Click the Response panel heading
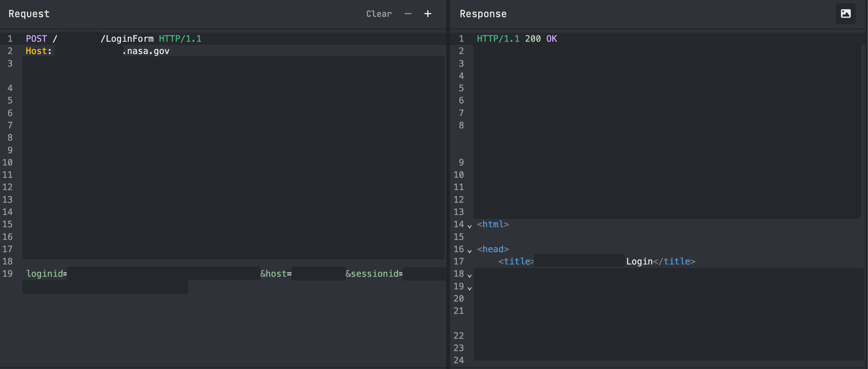Screen dimensions: 868x369 tap(483, 14)
